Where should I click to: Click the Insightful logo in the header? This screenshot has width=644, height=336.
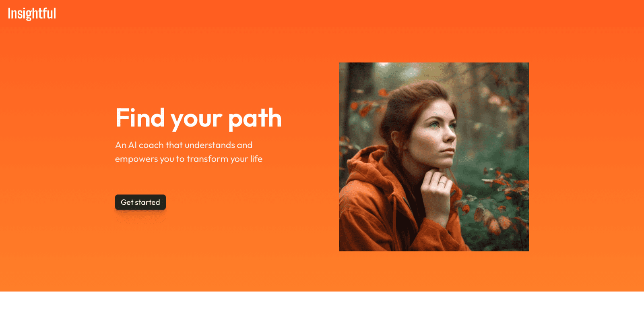pyautogui.click(x=32, y=13)
